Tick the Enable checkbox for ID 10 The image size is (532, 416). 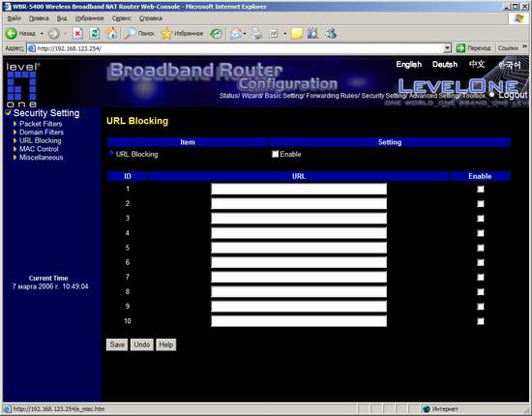481,321
